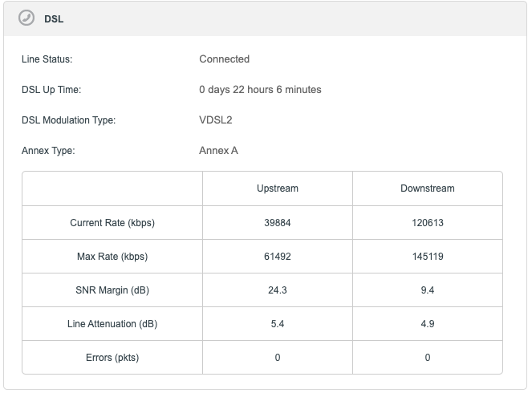Click the uptime value 0 days 22 hours
The width and height of the screenshot is (532, 393).
(260, 90)
